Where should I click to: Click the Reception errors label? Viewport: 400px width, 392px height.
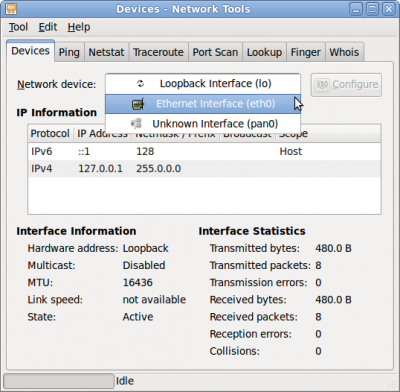point(251,334)
